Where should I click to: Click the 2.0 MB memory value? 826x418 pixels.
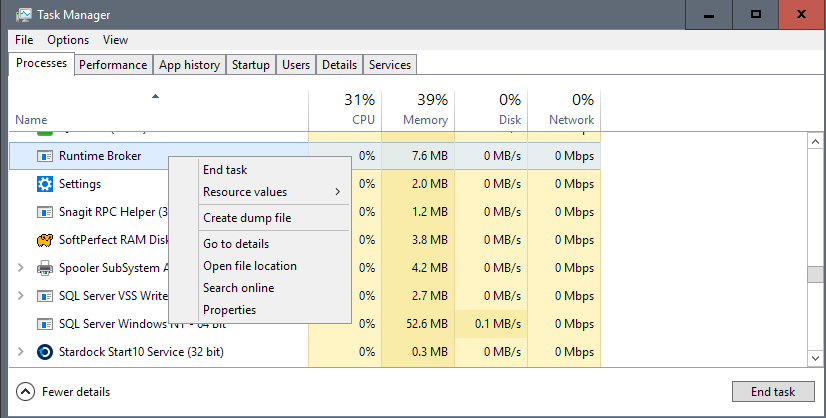tap(430, 184)
